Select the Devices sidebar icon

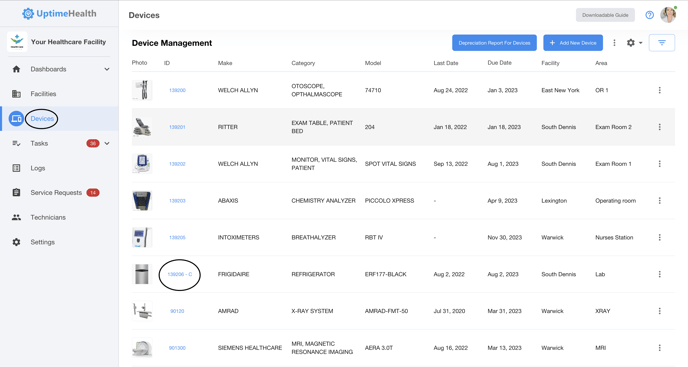pyautogui.click(x=16, y=119)
